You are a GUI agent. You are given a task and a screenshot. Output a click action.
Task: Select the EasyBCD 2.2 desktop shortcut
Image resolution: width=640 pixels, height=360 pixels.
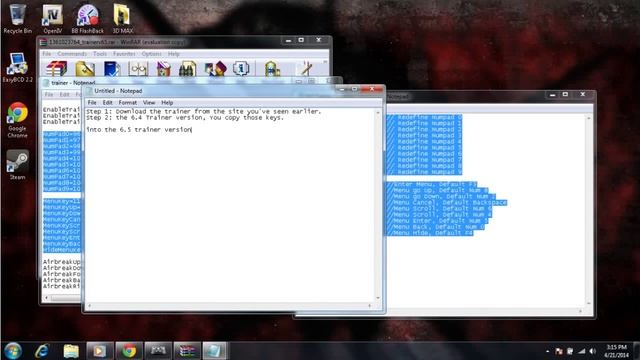[17, 68]
